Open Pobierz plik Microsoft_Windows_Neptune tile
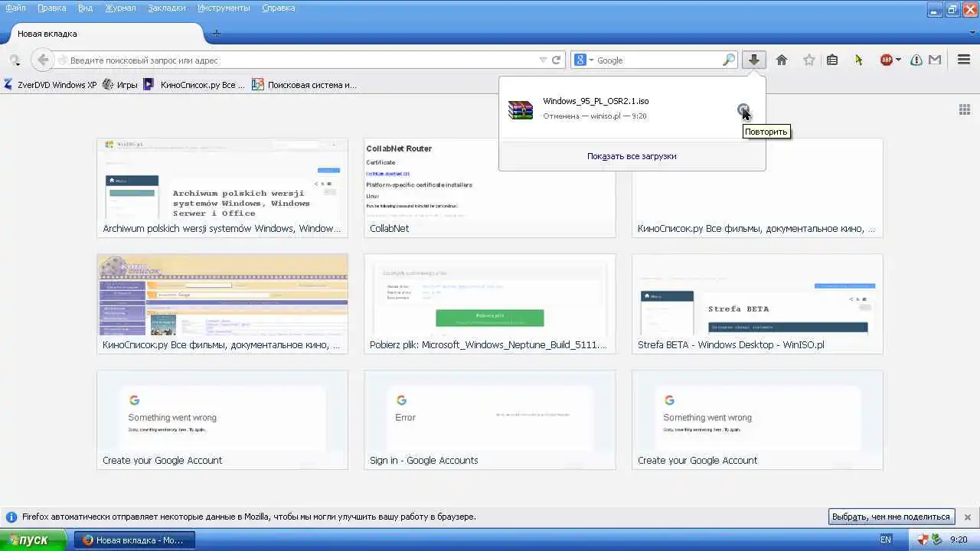This screenshot has height=551, width=980. click(489, 304)
